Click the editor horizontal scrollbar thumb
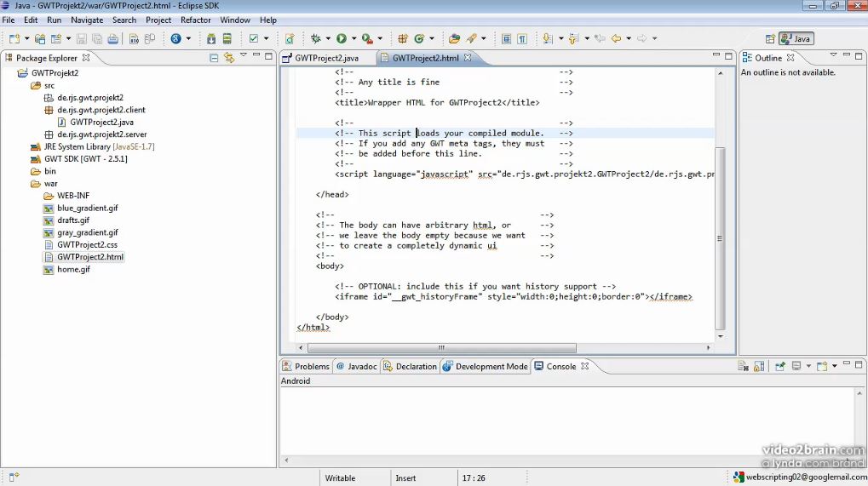 click(x=442, y=348)
